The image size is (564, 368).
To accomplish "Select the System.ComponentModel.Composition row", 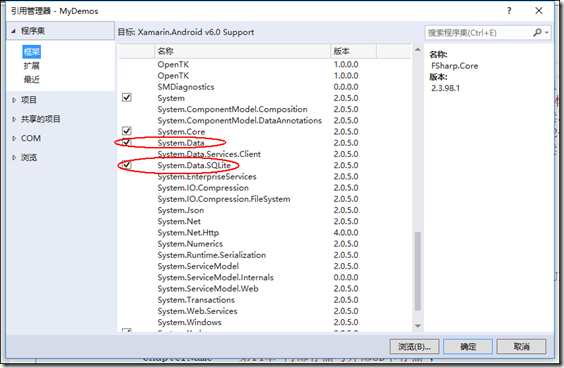I will tap(265, 109).
